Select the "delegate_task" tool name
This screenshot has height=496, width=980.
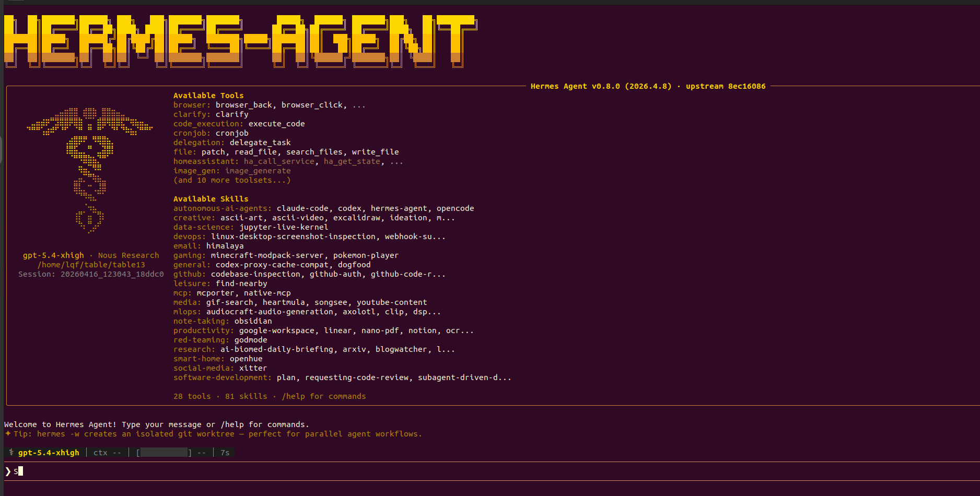[260, 143]
